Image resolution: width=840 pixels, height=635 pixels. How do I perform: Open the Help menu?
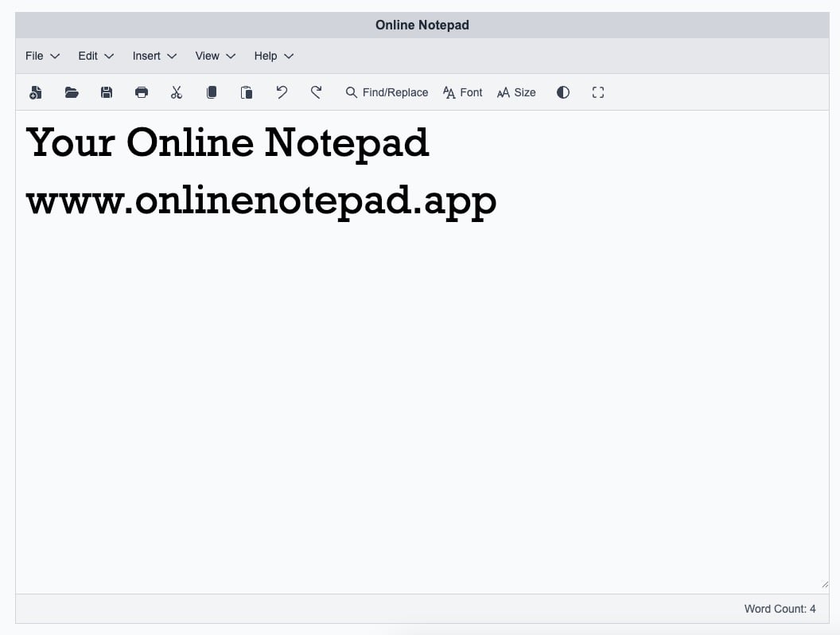(273, 56)
